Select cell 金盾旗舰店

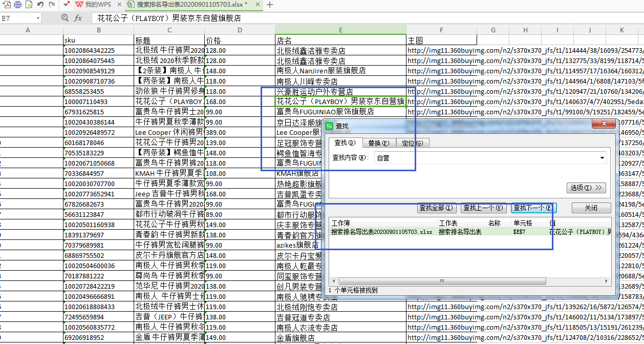coord(340,337)
